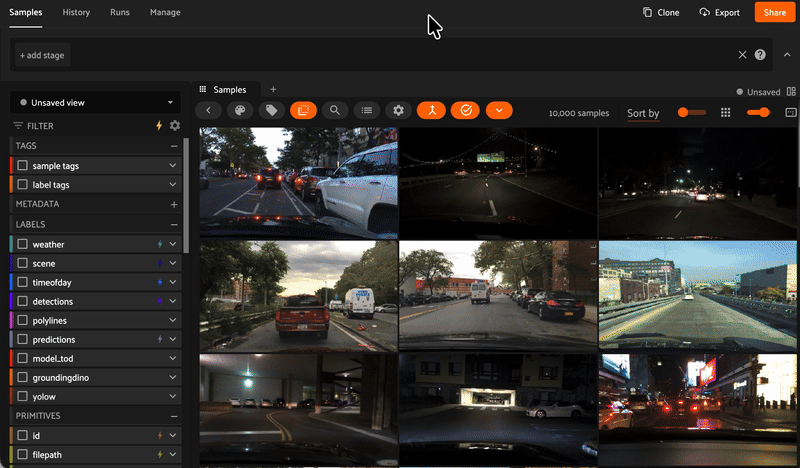Screen dimensions: 800x468
Task: Check the weather label checkbox
Action: coord(22,244)
